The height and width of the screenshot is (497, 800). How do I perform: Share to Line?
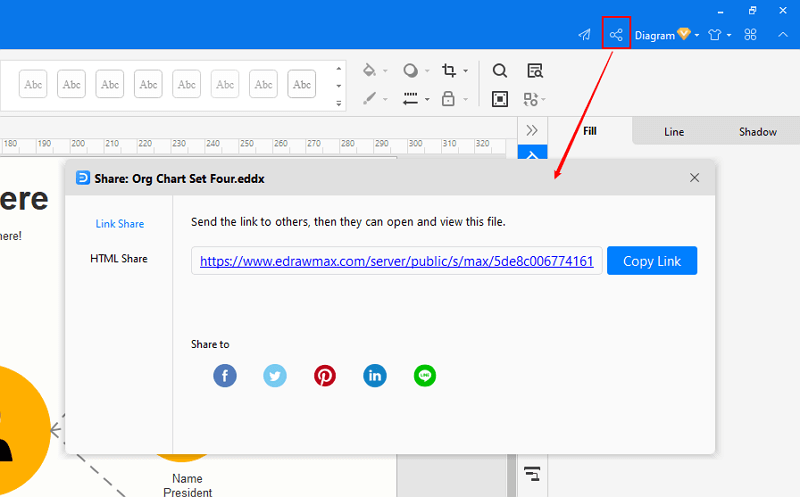point(425,376)
